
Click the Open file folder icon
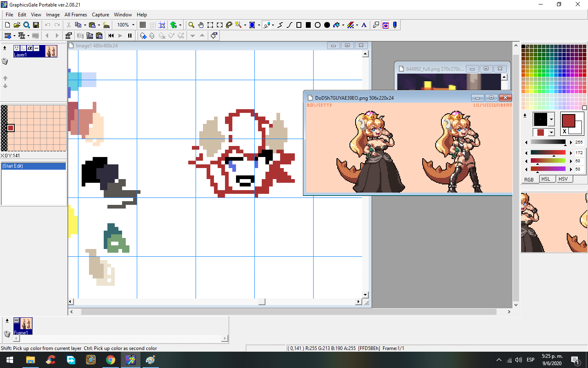pyautogui.click(x=17, y=25)
